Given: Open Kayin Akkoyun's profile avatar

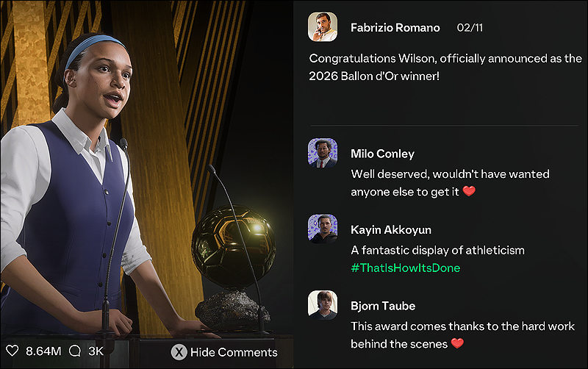Looking at the screenshot, I should (x=323, y=229).
